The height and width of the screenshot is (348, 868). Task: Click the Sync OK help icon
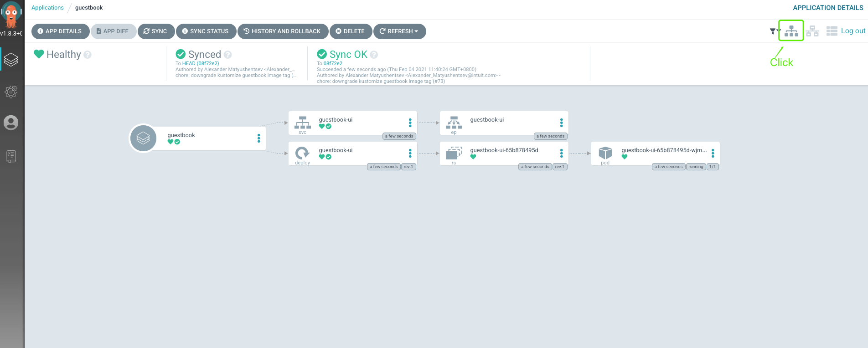pos(374,55)
